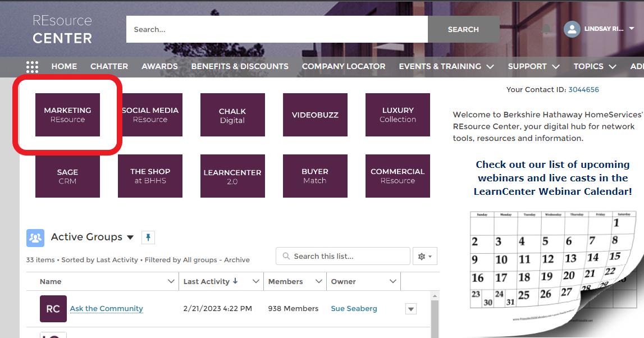The image size is (644, 338).
Task: Open the MARKETING REsource tile
Action: coord(67,115)
